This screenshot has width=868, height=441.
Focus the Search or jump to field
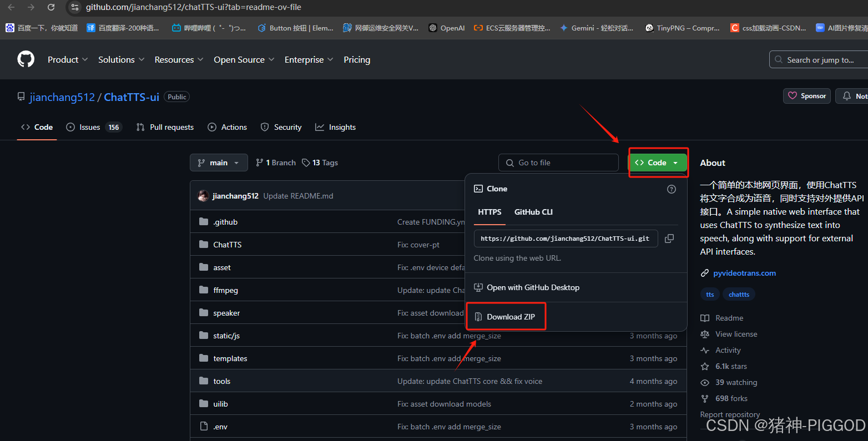coord(819,60)
